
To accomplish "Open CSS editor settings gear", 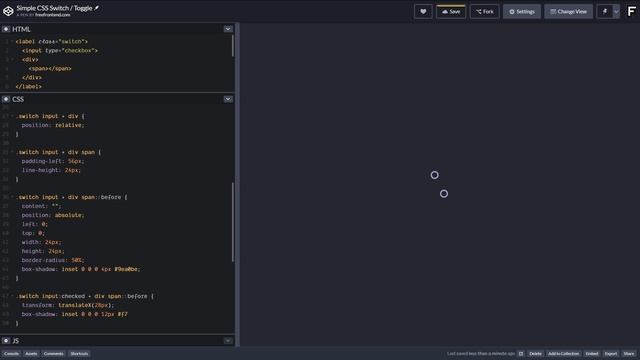I will coord(6,99).
